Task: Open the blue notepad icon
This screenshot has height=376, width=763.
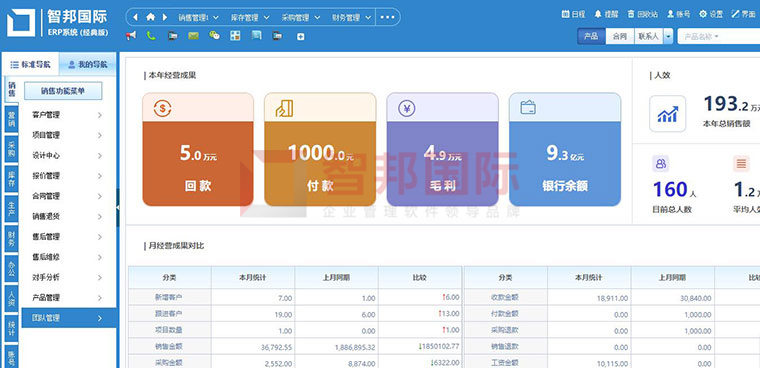Action: 256,36
